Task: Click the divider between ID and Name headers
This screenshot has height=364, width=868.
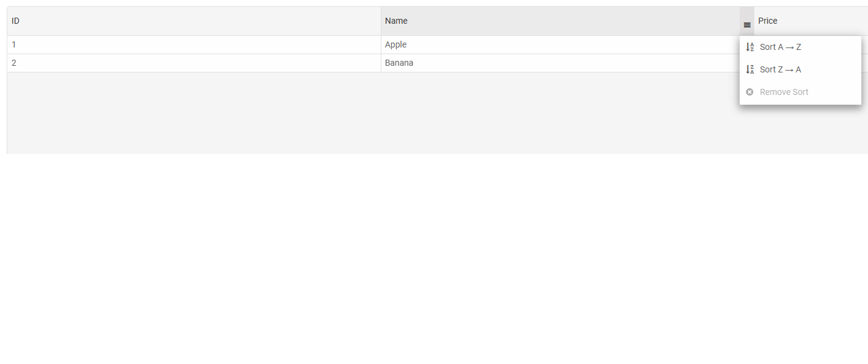Action: click(381, 21)
